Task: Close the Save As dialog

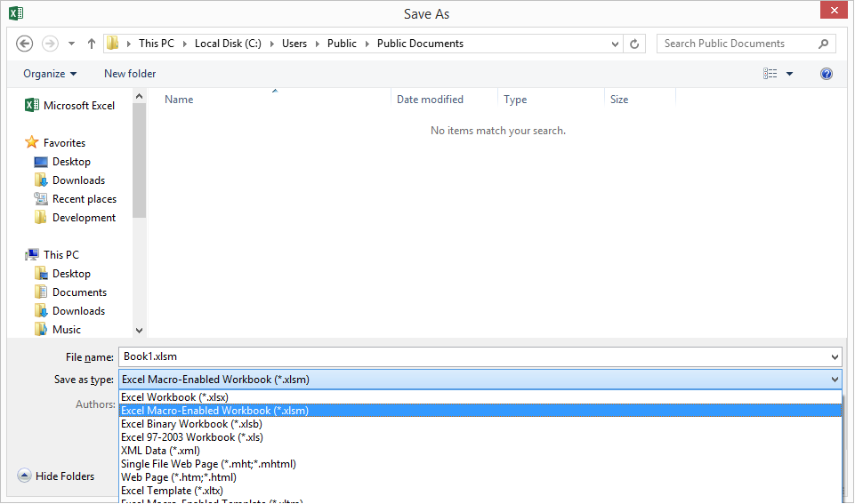Action: tap(835, 10)
